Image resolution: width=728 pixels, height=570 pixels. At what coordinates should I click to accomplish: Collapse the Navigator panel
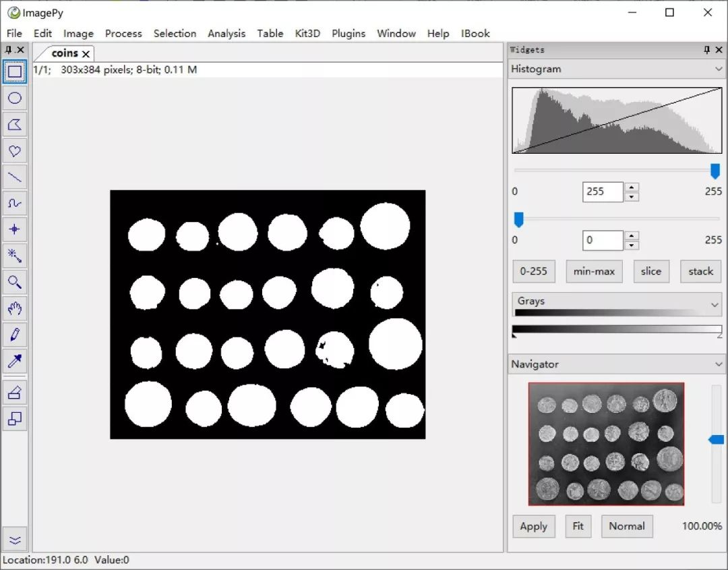pyautogui.click(x=718, y=364)
